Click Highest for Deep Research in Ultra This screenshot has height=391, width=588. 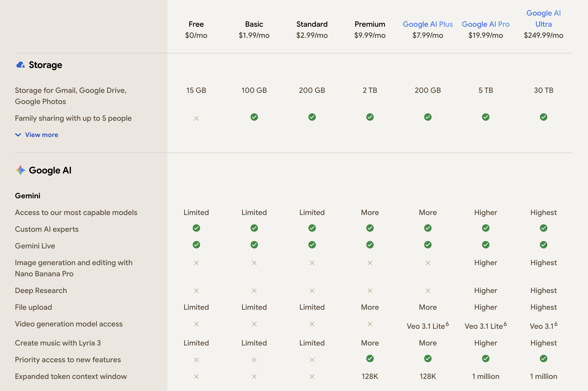(x=544, y=290)
